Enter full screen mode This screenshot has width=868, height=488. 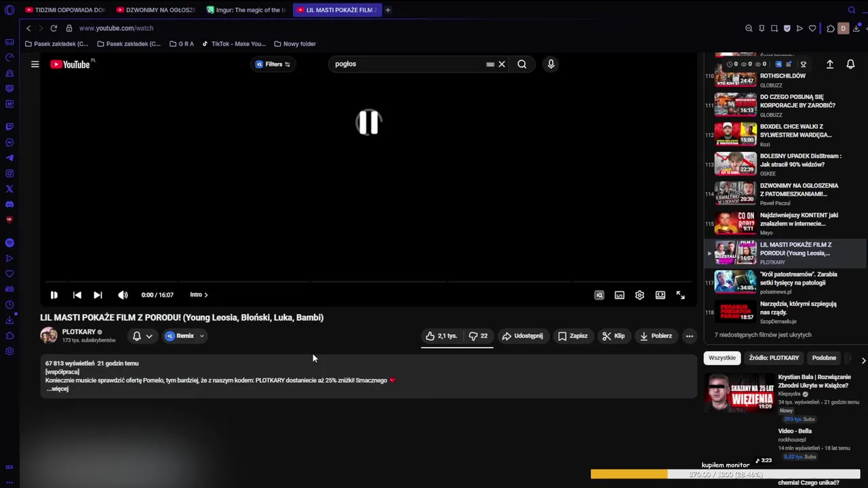pos(680,295)
